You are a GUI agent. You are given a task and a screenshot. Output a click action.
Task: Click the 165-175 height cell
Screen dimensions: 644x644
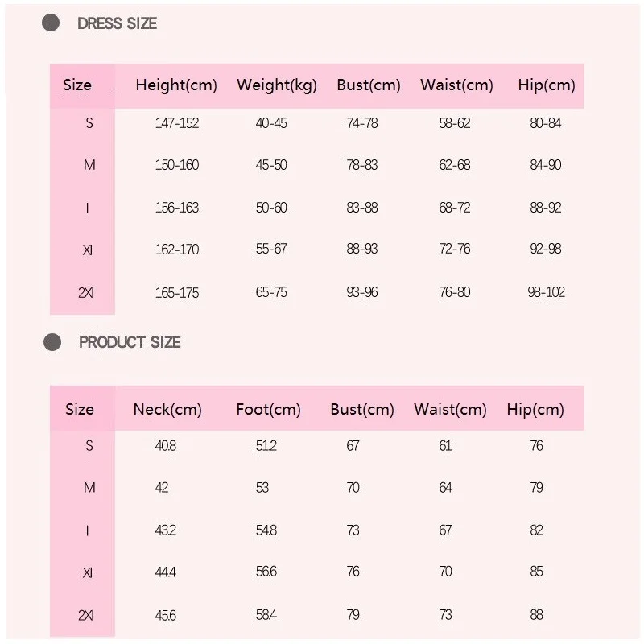pyautogui.click(x=176, y=292)
